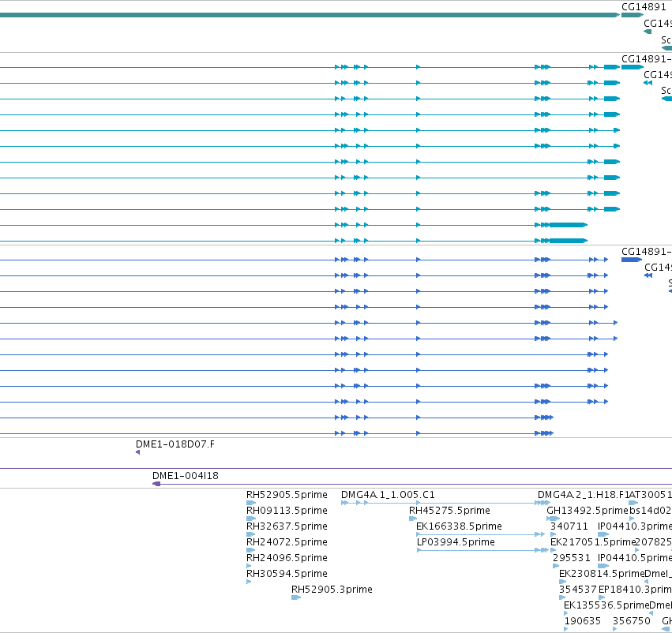
Task: Click the arrow glyph under 295531
Action: [556, 566]
